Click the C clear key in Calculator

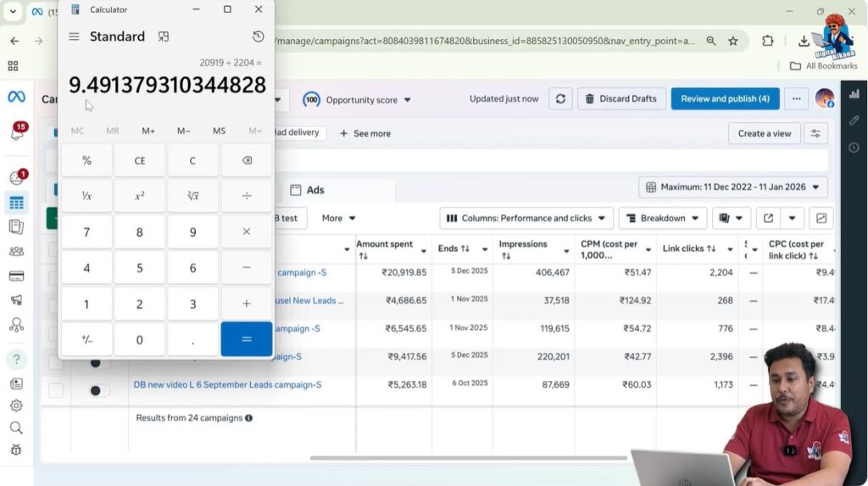(x=192, y=160)
